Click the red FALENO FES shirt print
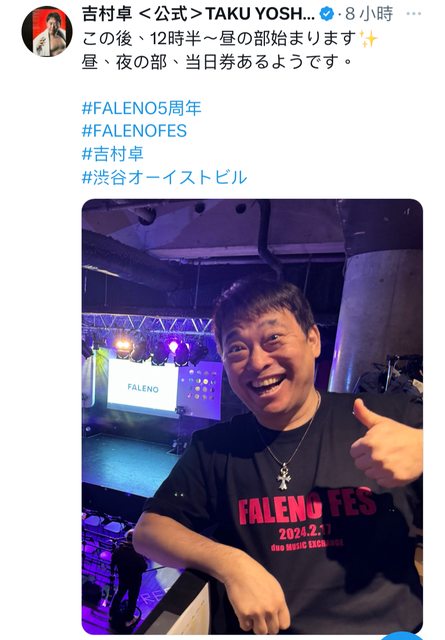This screenshot has width=445, height=640. click(x=307, y=507)
